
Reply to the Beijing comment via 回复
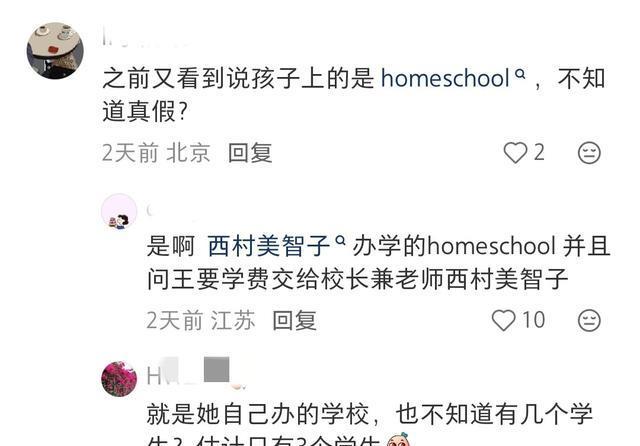point(250,153)
